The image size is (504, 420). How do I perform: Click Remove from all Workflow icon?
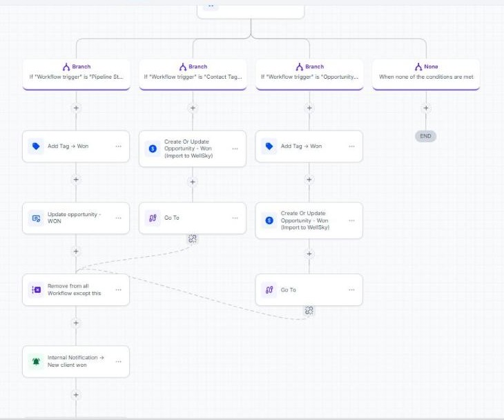[x=36, y=289]
